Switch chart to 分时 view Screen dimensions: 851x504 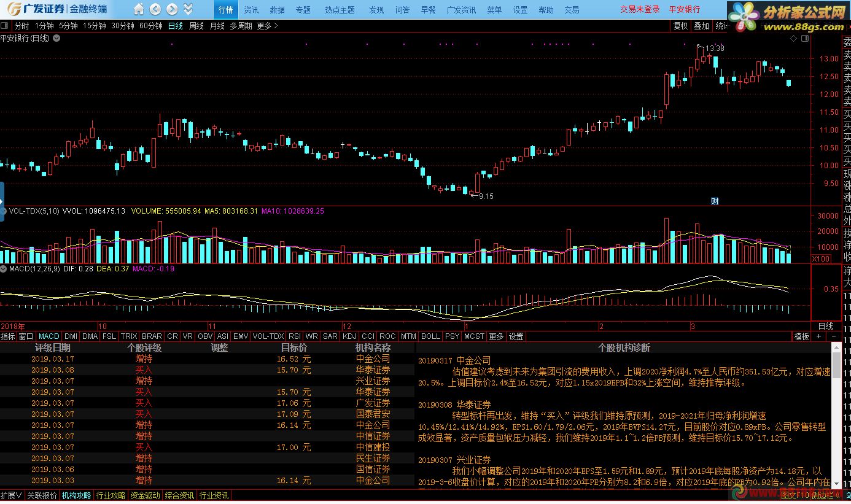[x=21, y=26]
